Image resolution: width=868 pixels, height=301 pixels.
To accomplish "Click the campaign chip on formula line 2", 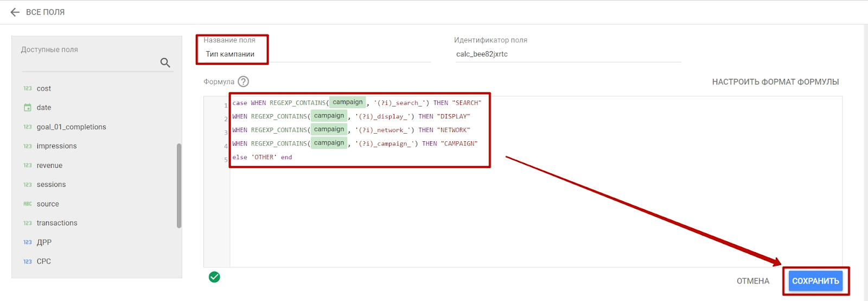I will click(x=329, y=116).
